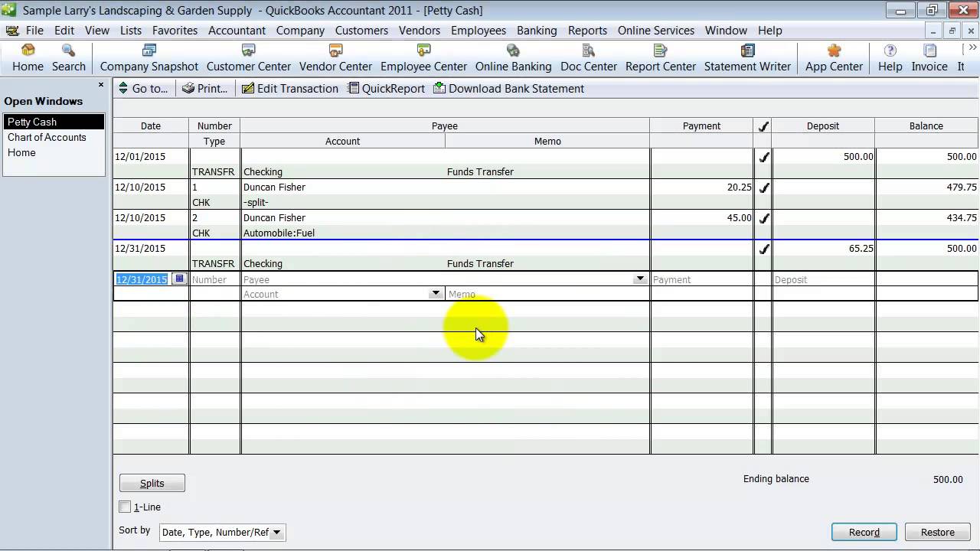The image size is (980, 551).
Task: Select the 20.25 payment amount
Action: pyautogui.click(x=739, y=187)
